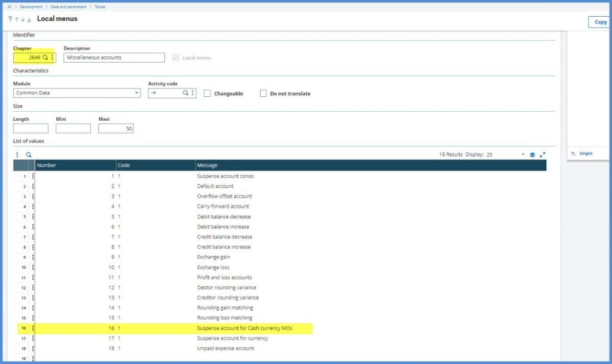Tick the Do not translate checkbox

point(263,93)
